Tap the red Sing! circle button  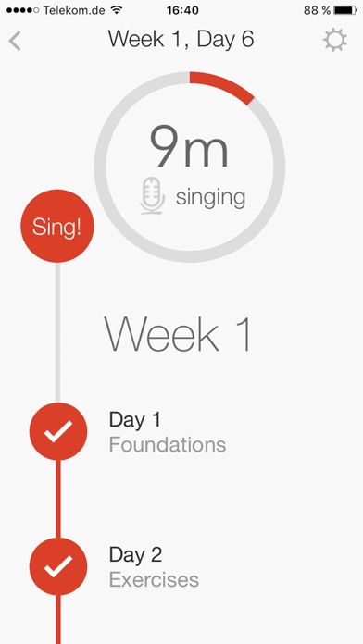(57, 226)
